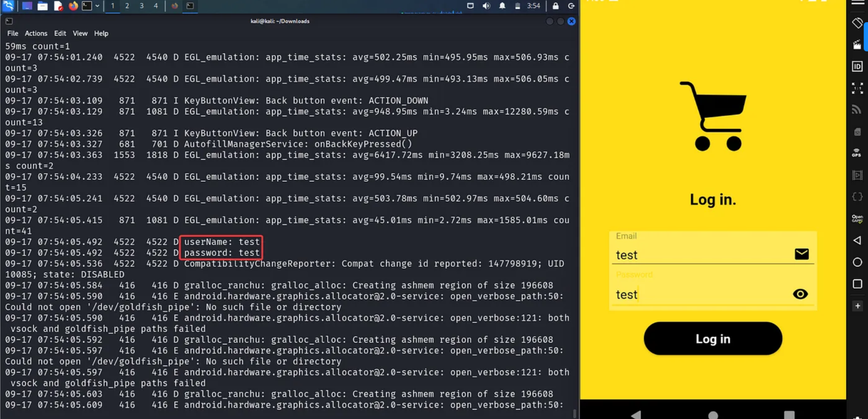This screenshot has width=868, height=419.
Task: Click the '+' button at sidebar bottom
Action: pyautogui.click(x=857, y=306)
